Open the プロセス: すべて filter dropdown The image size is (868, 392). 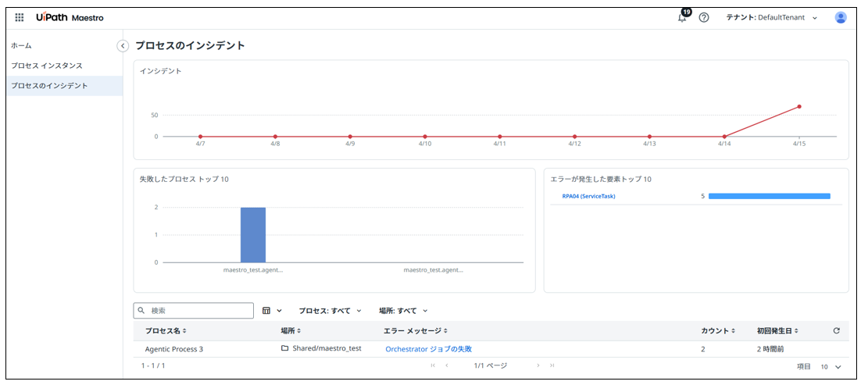pos(330,311)
